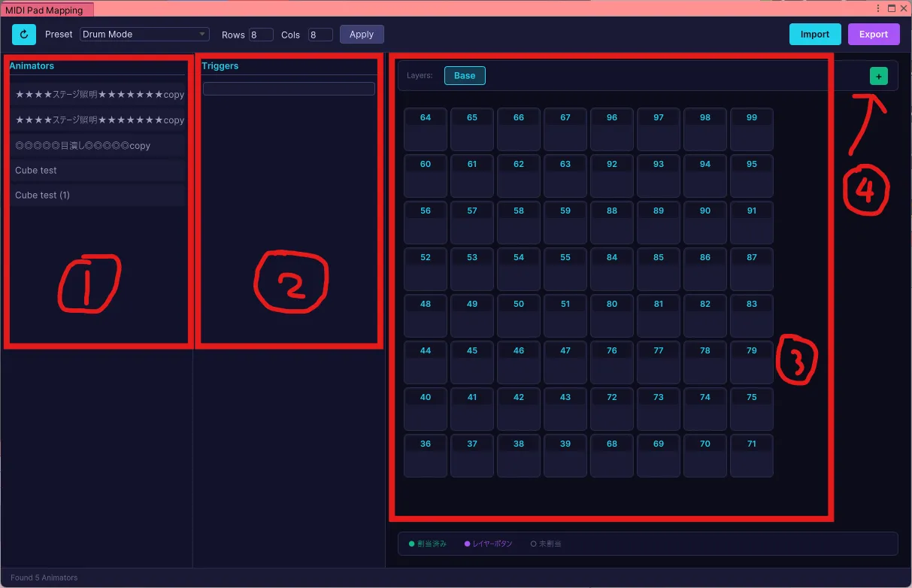Click pad number 71
Image resolution: width=912 pixels, height=588 pixels.
coord(752,456)
